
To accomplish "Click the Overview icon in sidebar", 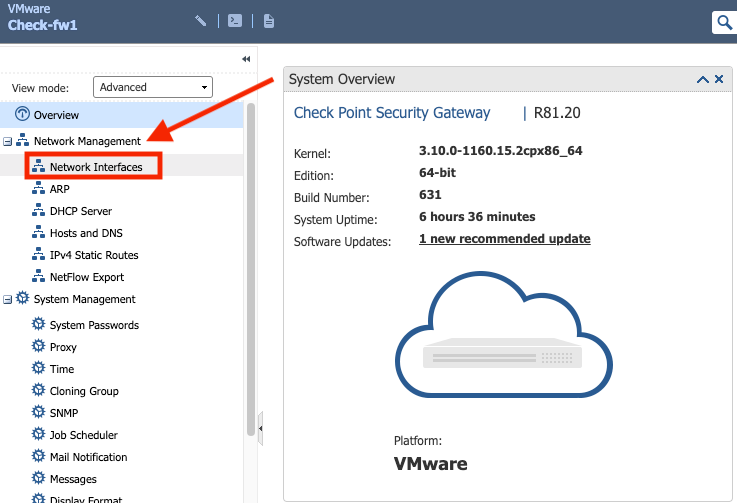I will (22, 115).
